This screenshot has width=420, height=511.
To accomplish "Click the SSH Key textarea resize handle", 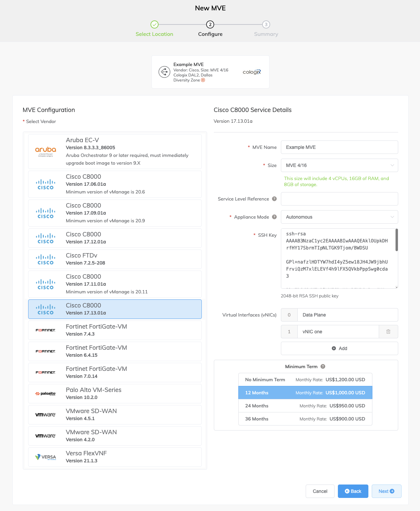I will tap(397, 287).
